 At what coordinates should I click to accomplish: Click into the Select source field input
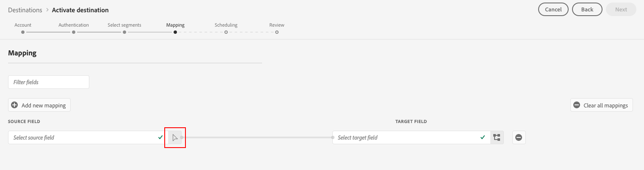[x=83, y=137]
